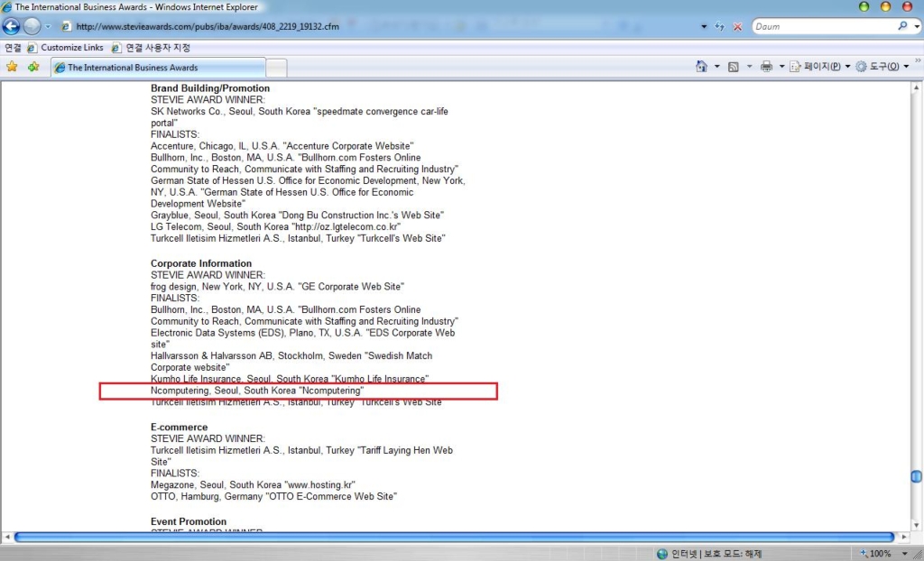Screen dimensions: 924x561
Task: Click the internet zone globe status icon
Action: (662, 554)
